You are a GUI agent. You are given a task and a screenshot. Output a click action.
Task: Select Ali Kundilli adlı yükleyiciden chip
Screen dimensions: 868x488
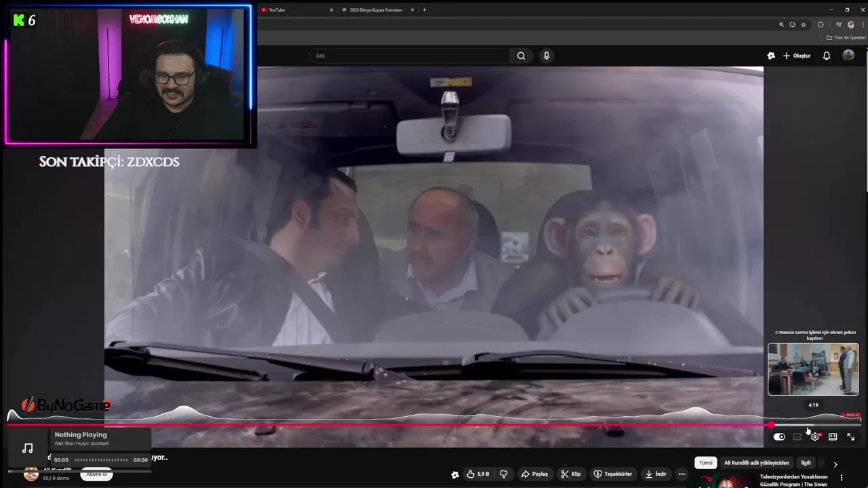pos(757,463)
